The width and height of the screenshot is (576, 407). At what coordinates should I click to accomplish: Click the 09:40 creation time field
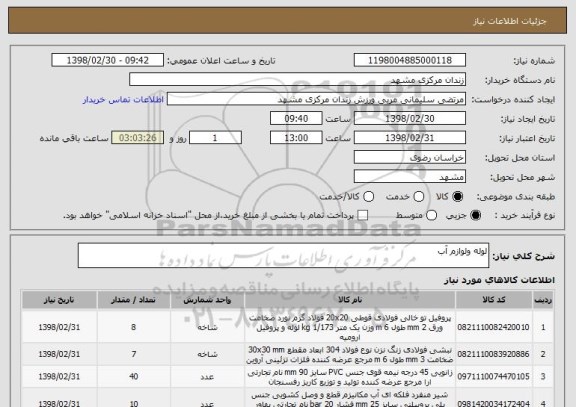[296, 119]
